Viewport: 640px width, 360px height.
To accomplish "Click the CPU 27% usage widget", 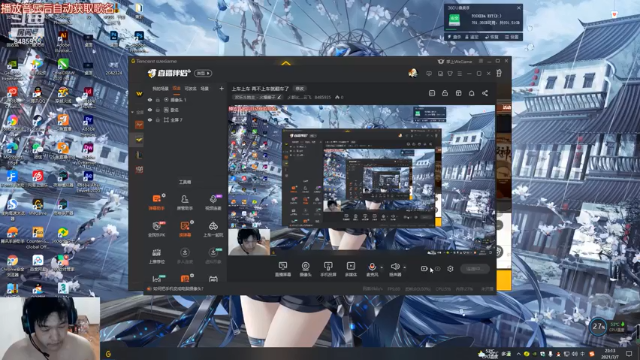I will 598,326.
